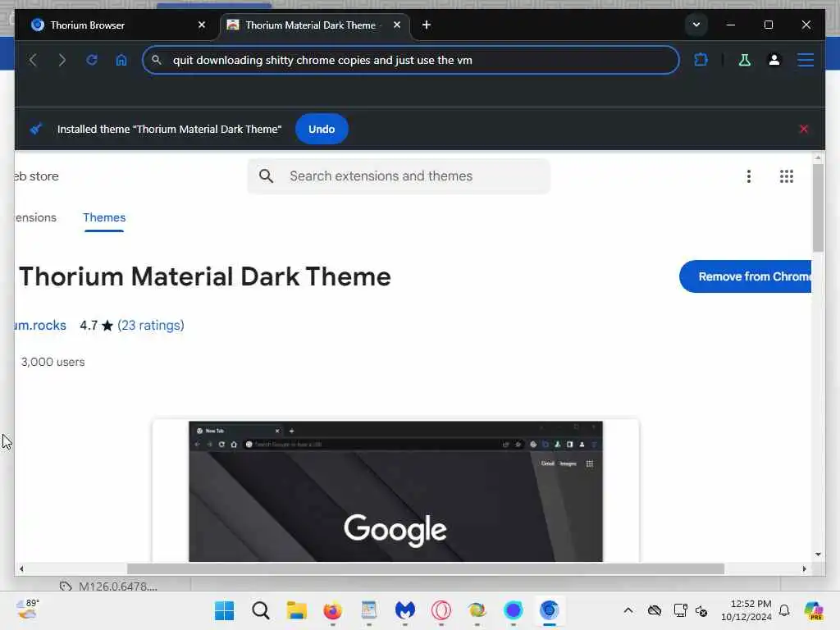Click the web store search magnifier icon
The width and height of the screenshot is (840, 630).
point(267,176)
